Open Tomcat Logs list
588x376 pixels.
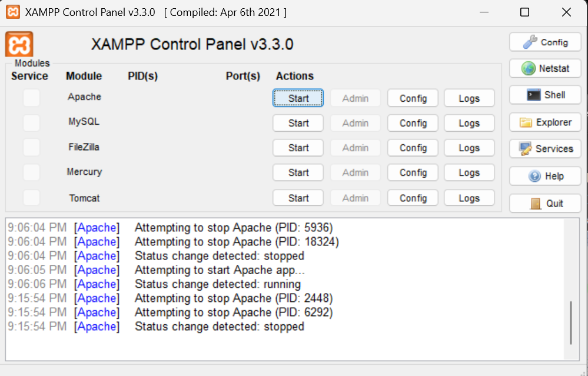tap(469, 198)
